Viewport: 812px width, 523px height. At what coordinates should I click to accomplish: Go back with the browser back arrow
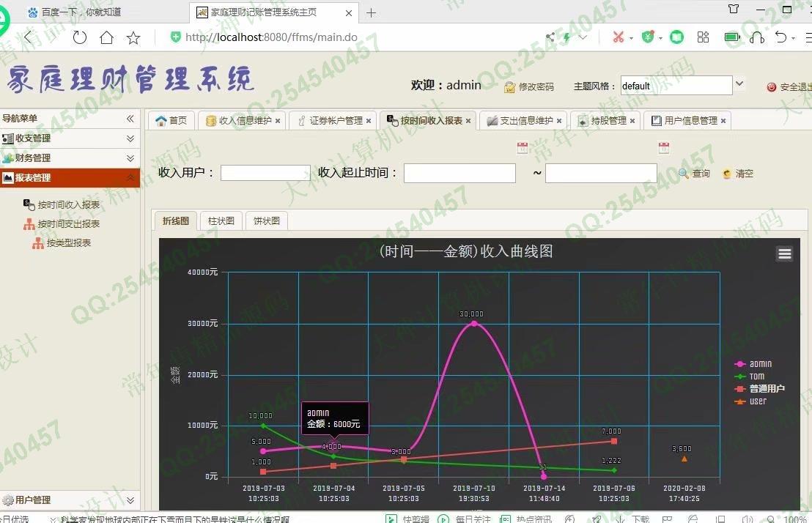[29, 37]
